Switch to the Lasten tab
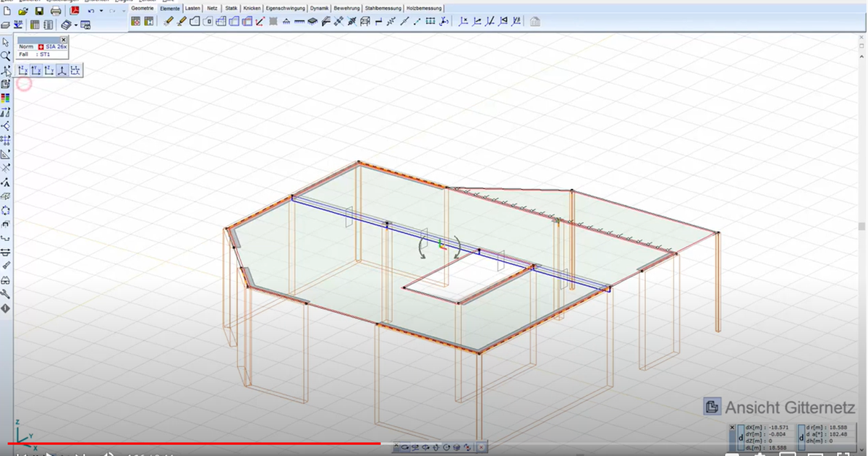The width and height of the screenshot is (868, 456). coord(192,8)
